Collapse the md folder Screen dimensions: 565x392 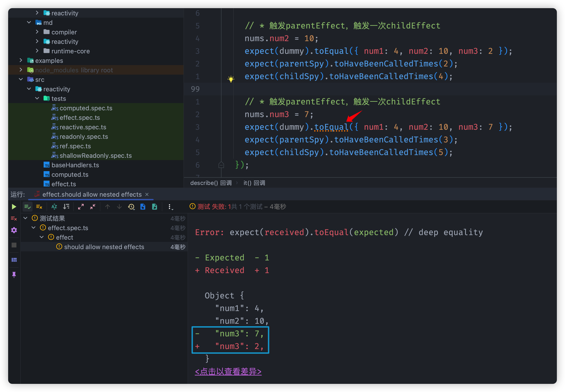(x=29, y=22)
